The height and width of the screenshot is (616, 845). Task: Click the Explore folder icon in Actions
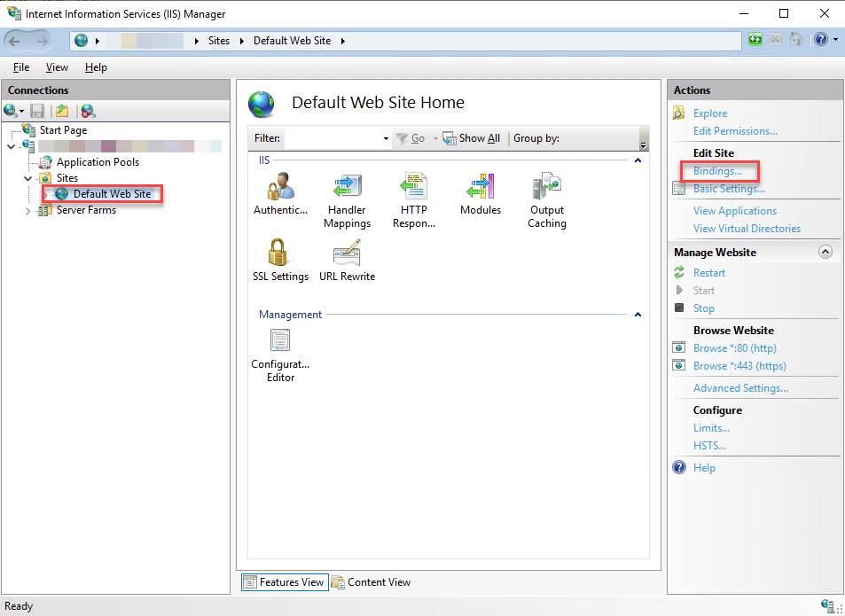pos(678,113)
